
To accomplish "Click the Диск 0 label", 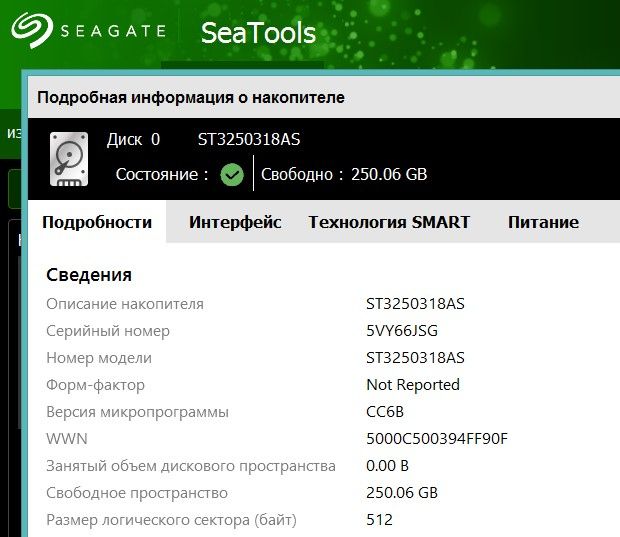I will pyautogui.click(x=133, y=140).
